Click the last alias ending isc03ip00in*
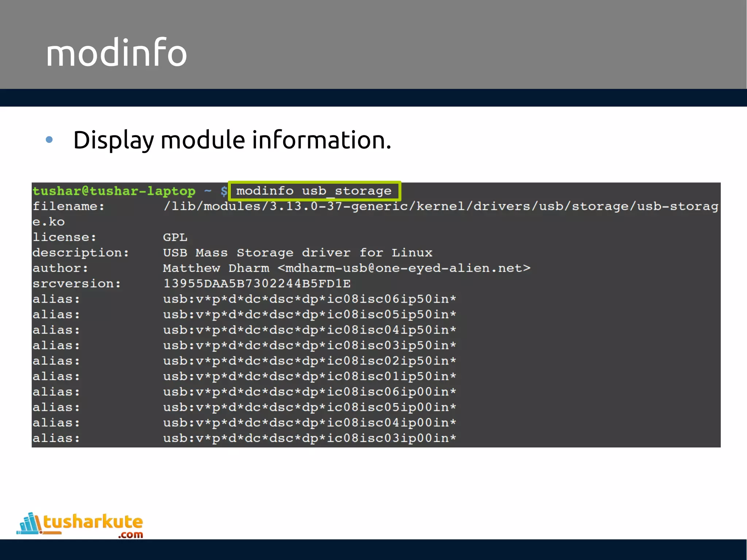 tap(309, 438)
